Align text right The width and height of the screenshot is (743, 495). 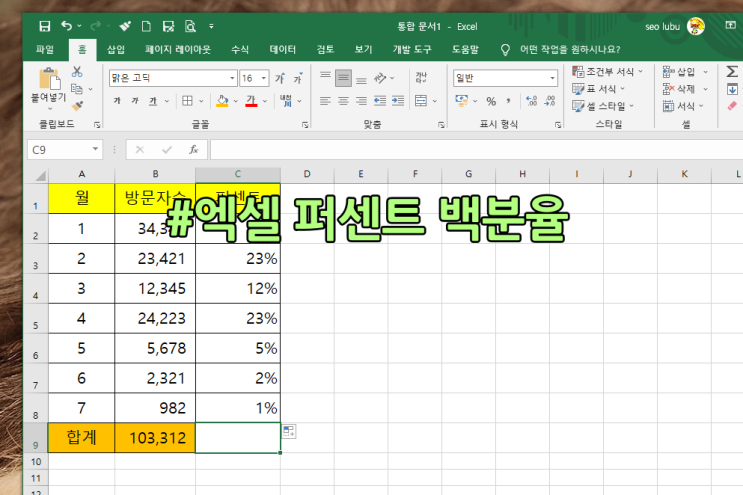click(x=361, y=101)
